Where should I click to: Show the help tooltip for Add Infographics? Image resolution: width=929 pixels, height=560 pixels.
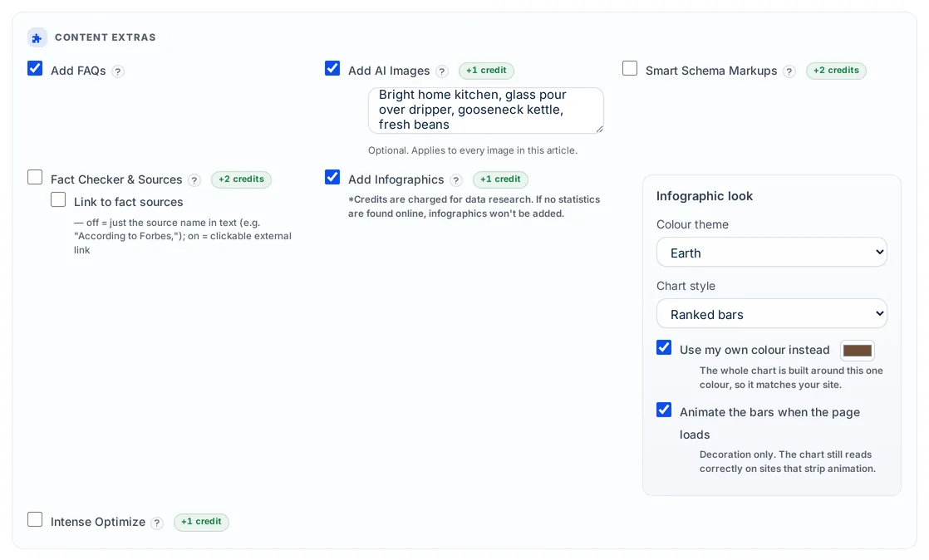coord(455,180)
